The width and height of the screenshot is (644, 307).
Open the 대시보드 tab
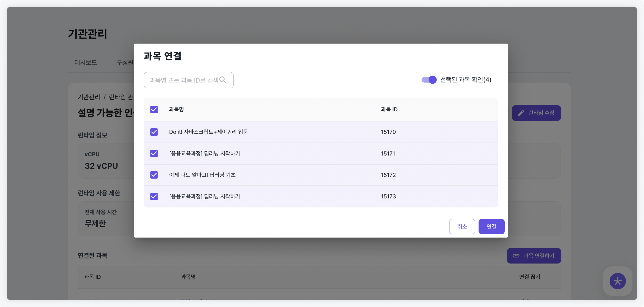pos(85,62)
